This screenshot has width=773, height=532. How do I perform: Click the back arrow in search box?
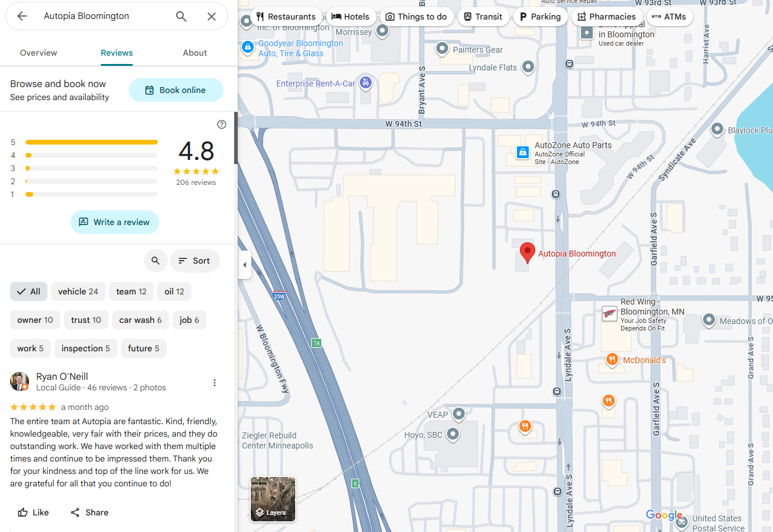[22, 16]
